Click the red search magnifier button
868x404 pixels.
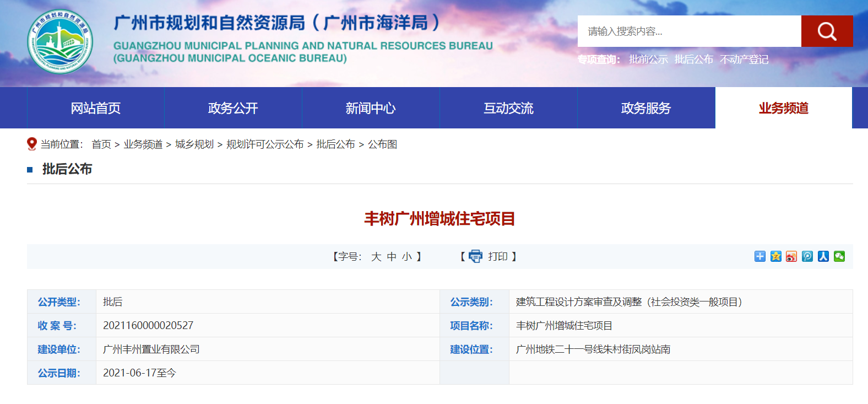827,31
